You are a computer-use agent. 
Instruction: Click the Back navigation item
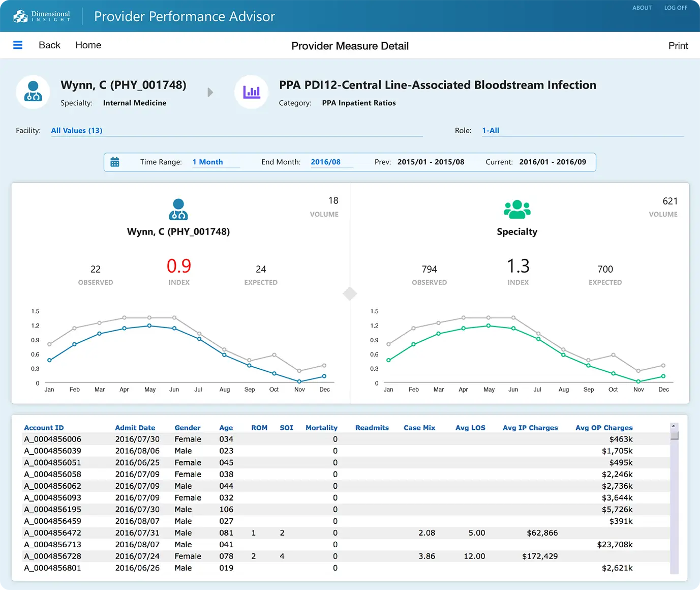pyautogui.click(x=49, y=45)
